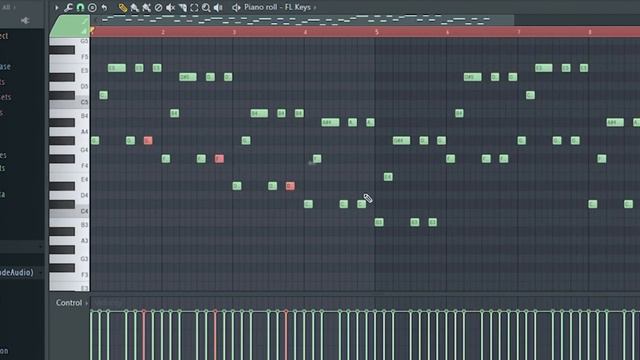Play the B3 piano key
Viewport: 640px width, 360px height.
click(69, 225)
